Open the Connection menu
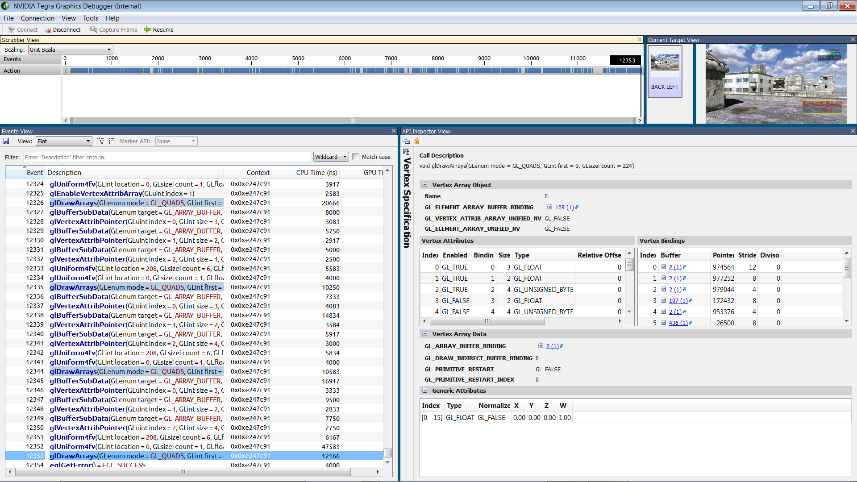 pos(38,18)
